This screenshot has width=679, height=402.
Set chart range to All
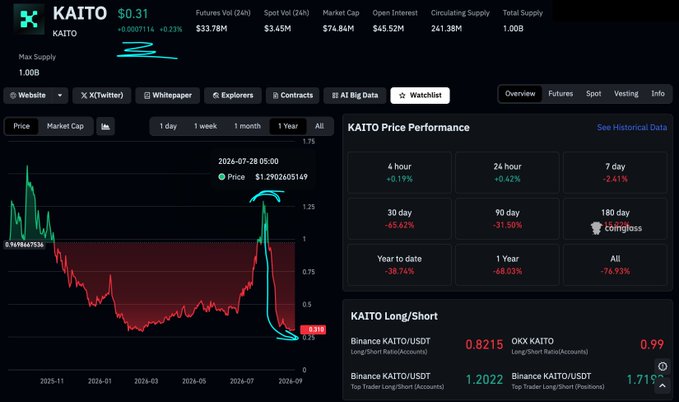[320, 126]
